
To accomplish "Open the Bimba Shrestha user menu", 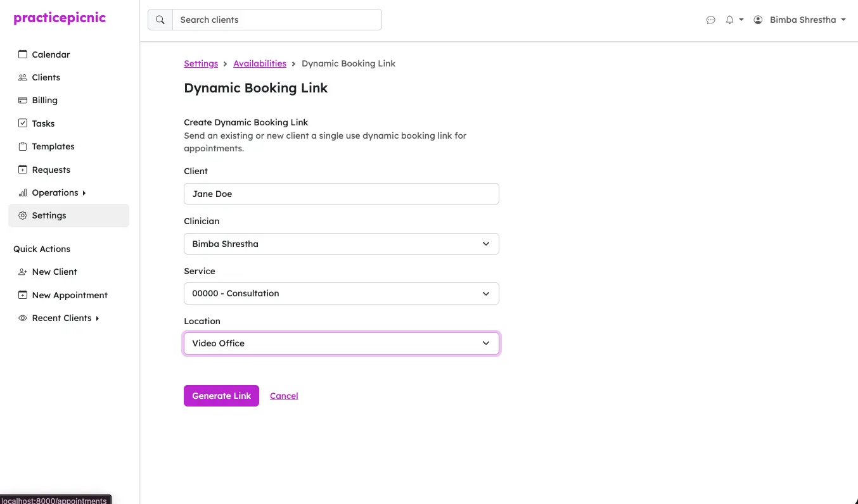I will (802, 20).
